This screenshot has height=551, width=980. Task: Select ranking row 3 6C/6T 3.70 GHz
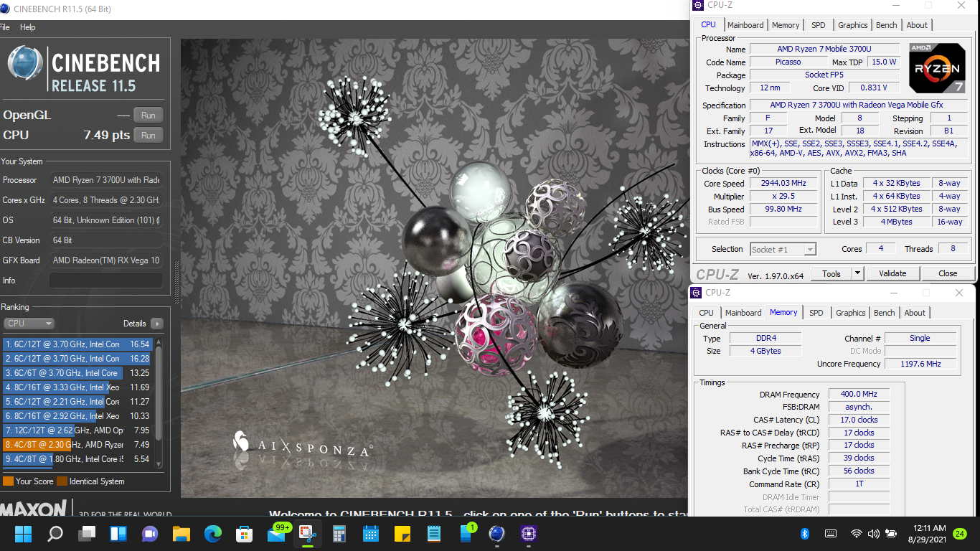point(77,373)
